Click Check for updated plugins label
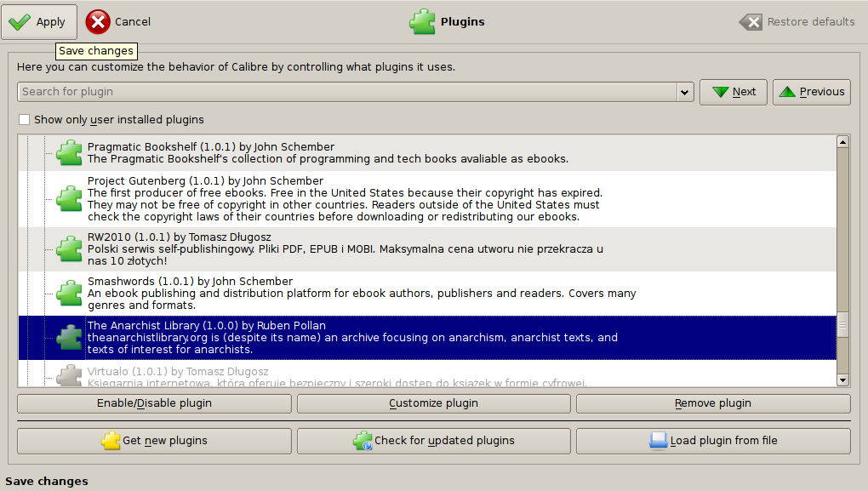The height and width of the screenshot is (491, 868). click(444, 441)
